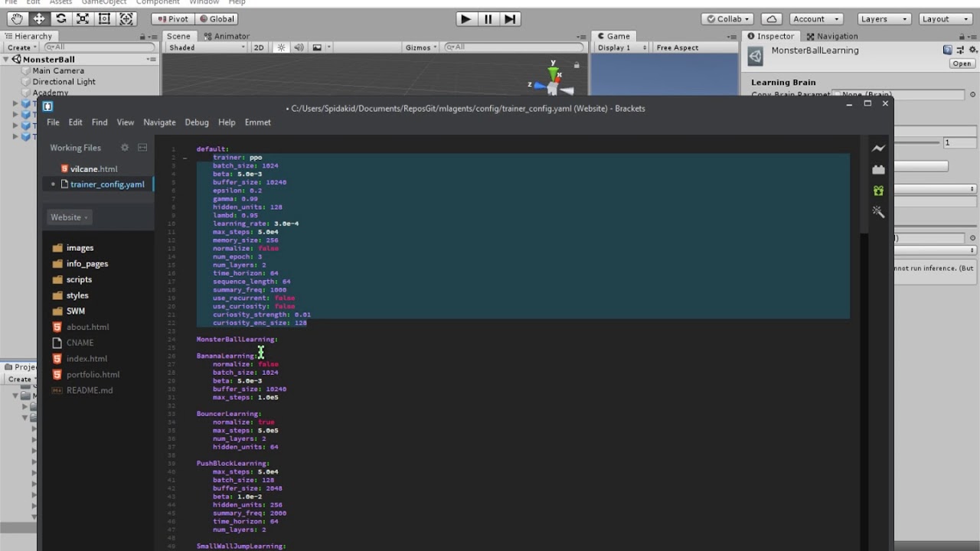Open index.html in file tree

point(87,358)
